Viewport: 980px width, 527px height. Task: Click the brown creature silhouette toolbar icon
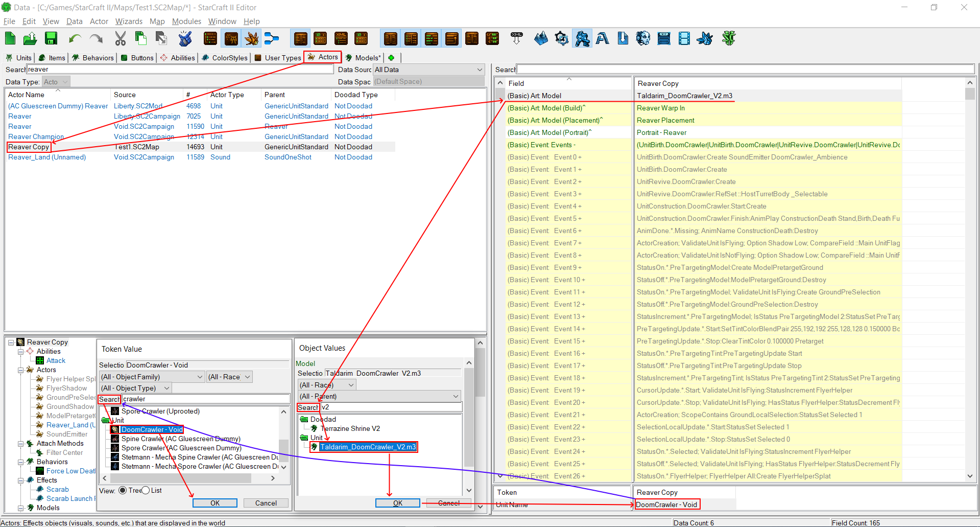(231, 38)
